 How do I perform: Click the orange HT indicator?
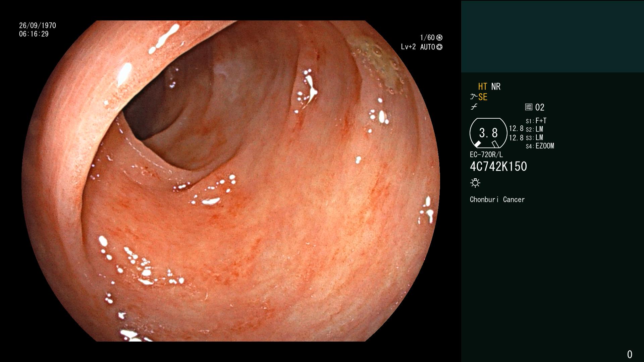click(483, 86)
